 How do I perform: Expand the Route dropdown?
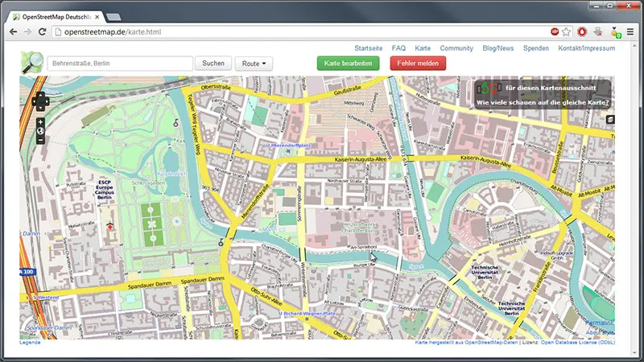click(x=254, y=64)
